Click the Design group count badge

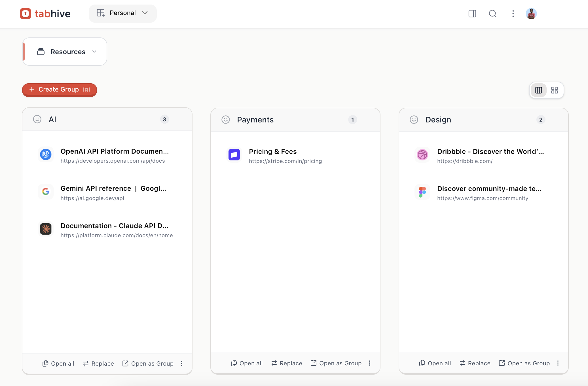coord(541,120)
